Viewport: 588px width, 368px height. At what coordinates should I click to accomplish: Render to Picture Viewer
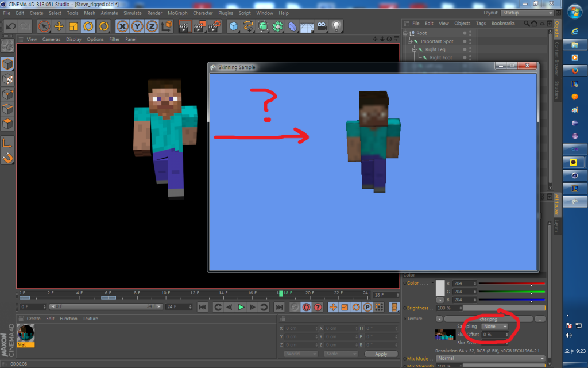click(199, 26)
